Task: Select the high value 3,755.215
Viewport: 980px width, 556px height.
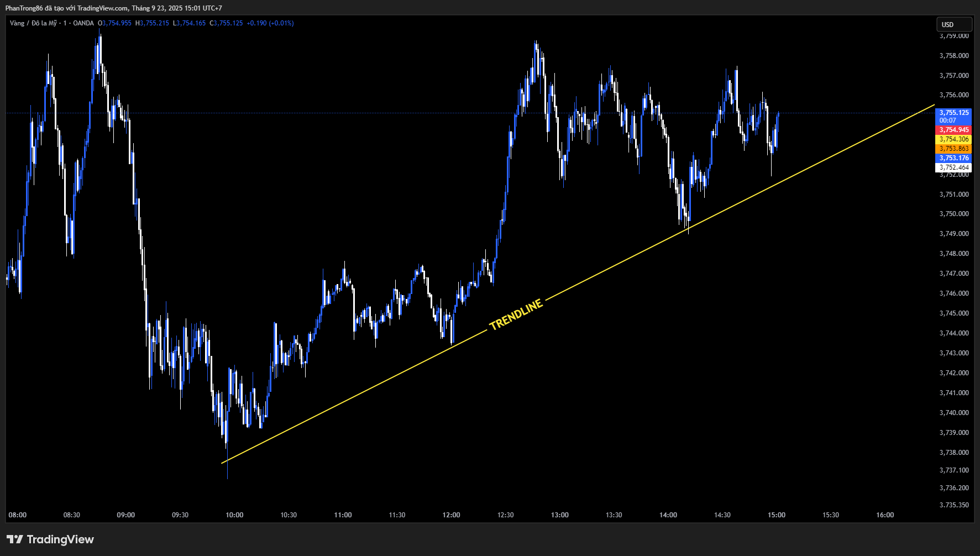Action: (154, 23)
